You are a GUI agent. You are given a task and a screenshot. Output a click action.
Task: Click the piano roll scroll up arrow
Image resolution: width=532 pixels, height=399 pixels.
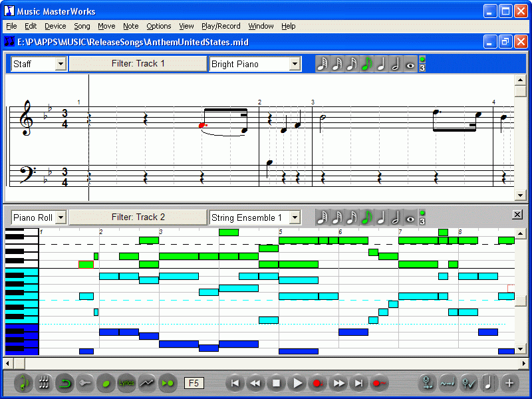(520, 233)
